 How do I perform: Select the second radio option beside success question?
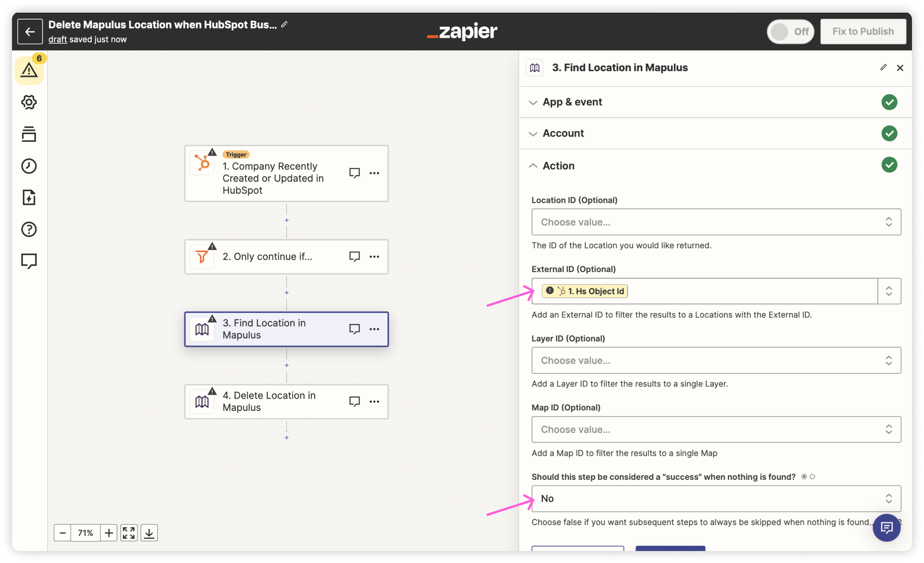coord(813,477)
